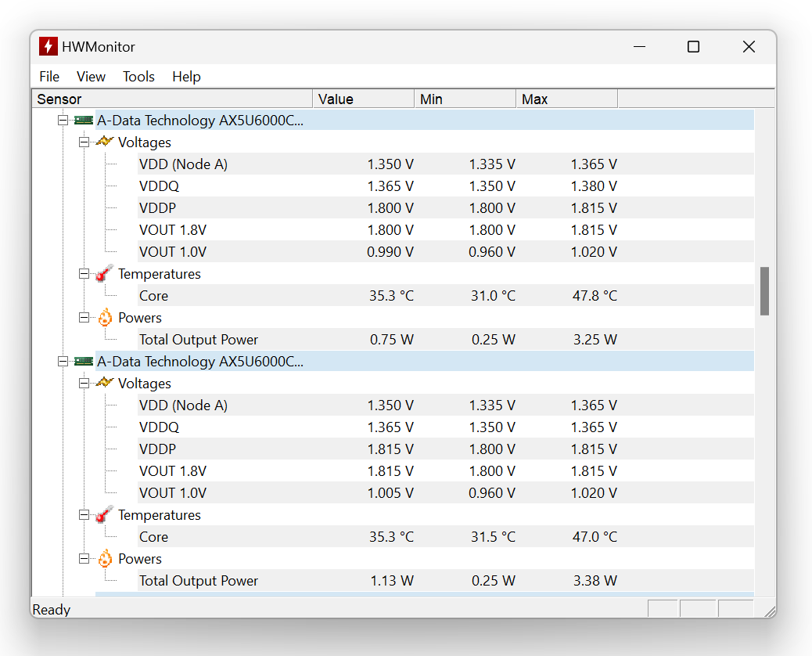Click the vertical scrollbar thumb
This screenshot has height=656, width=812.
coord(764,291)
